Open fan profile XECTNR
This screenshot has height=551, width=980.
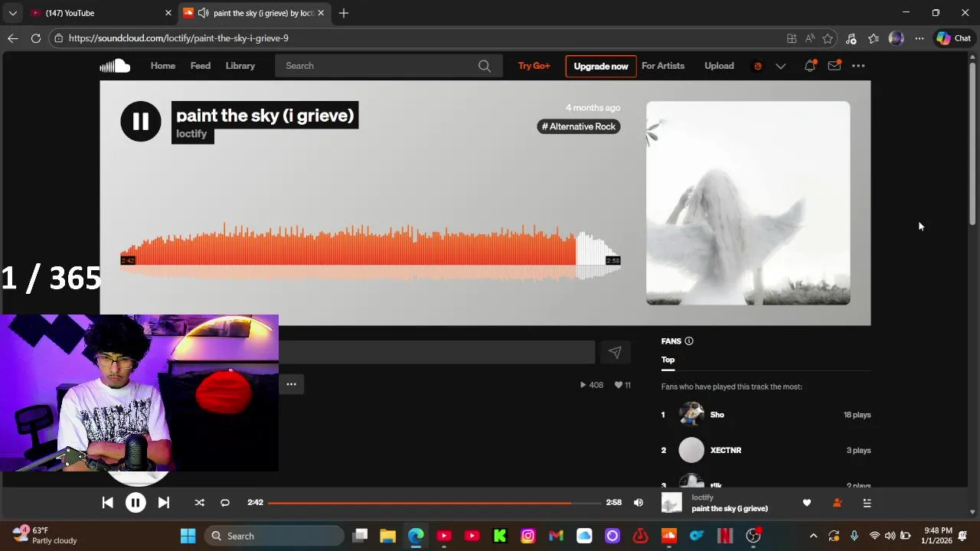click(x=726, y=450)
